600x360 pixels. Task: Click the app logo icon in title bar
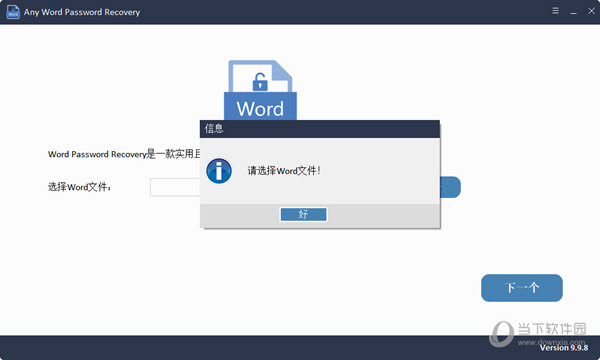tap(13, 11)
